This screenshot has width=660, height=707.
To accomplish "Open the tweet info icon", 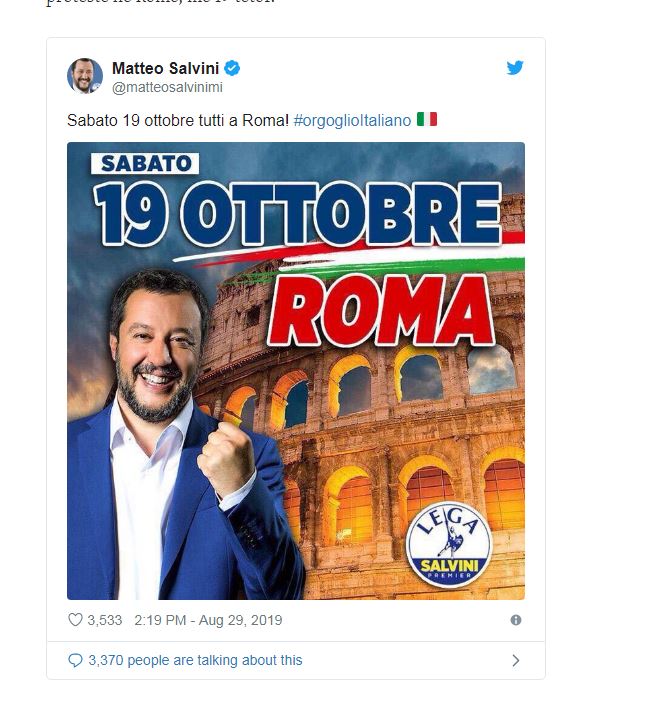I will point(516,620).
